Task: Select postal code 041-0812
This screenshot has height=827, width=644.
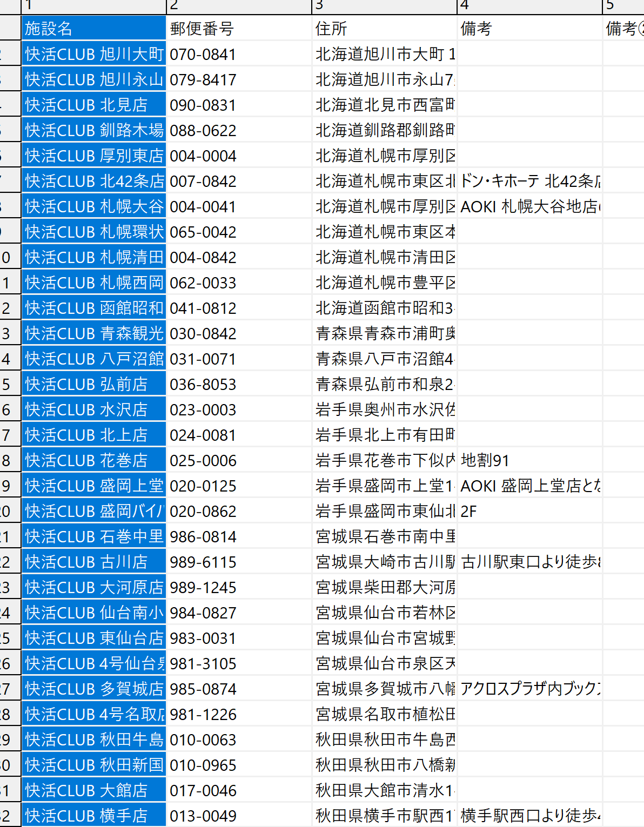Action: 239,307
